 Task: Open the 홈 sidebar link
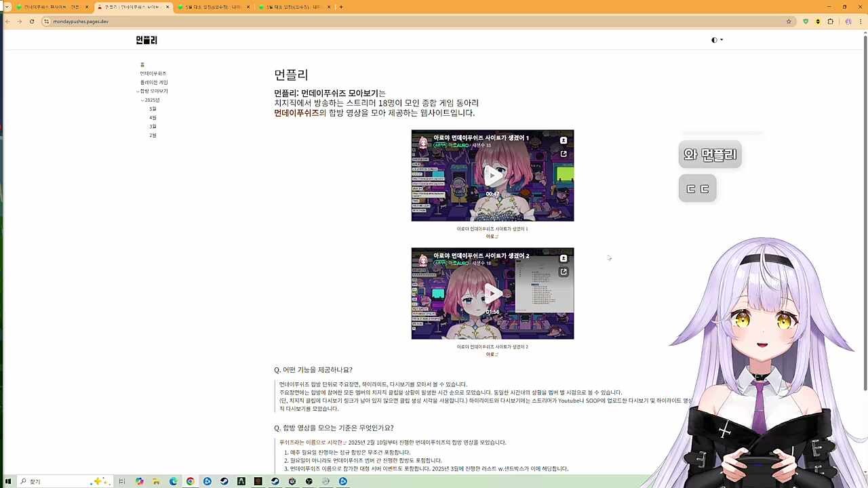coord(142,64)
